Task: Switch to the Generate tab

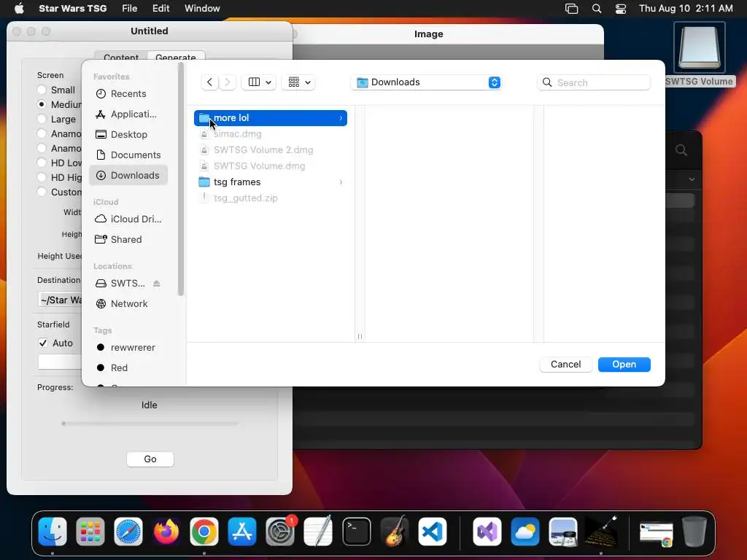Action: coord(176,57)
